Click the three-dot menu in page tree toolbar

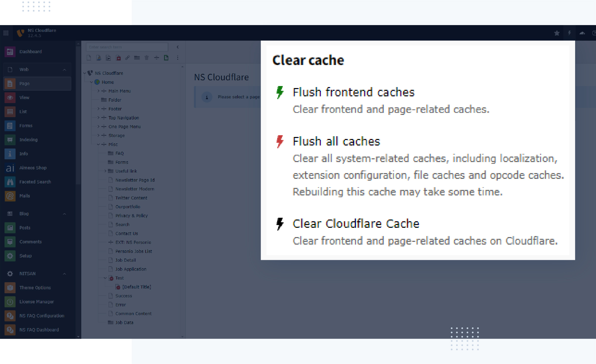[178, 58]
